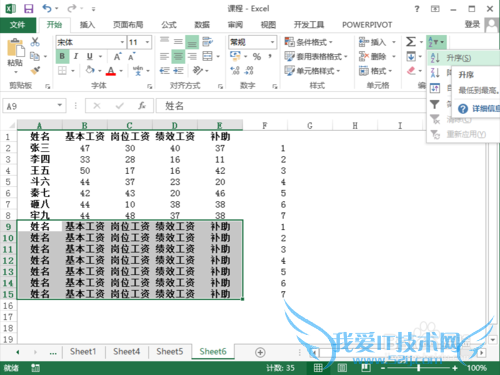
Task: Increase font size with large A
Action: coord(117,57)
